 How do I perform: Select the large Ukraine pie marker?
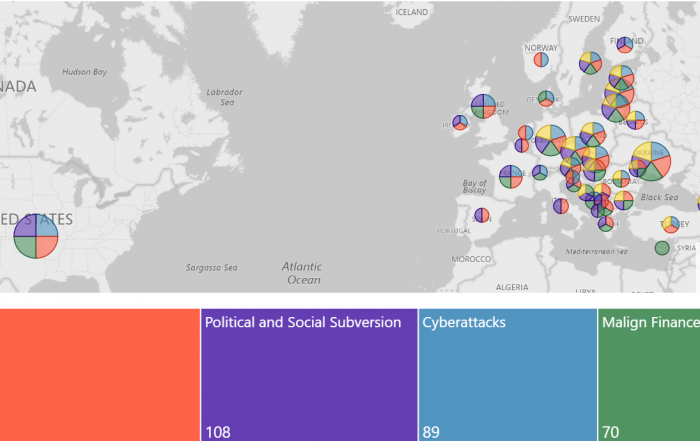651,161
